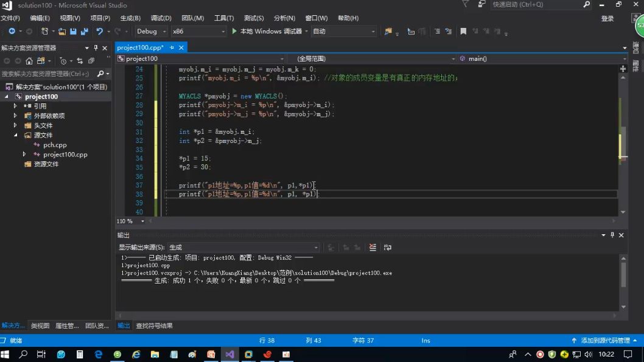
Task: Click the Solution Explorer Home icon
Action: (29, 61)
